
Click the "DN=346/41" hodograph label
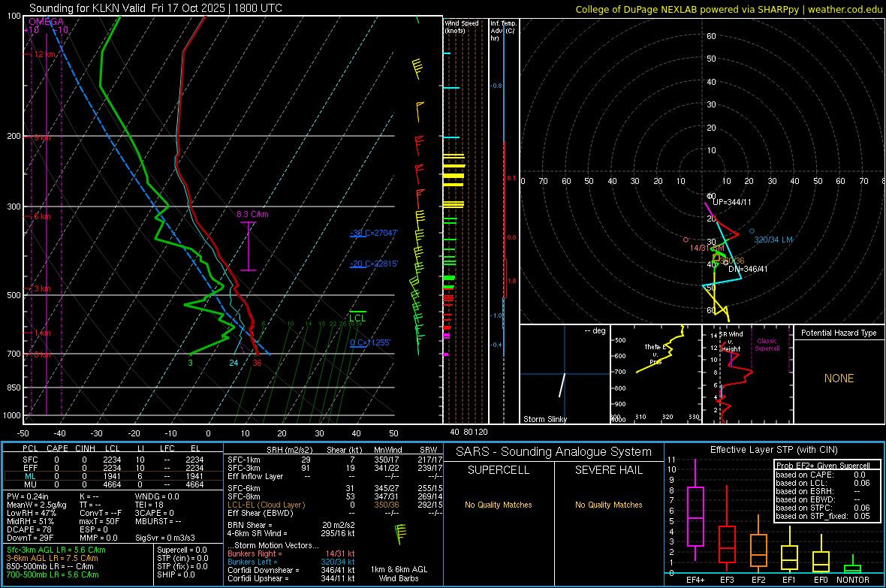pyautogui.click(x=748, y=269)
